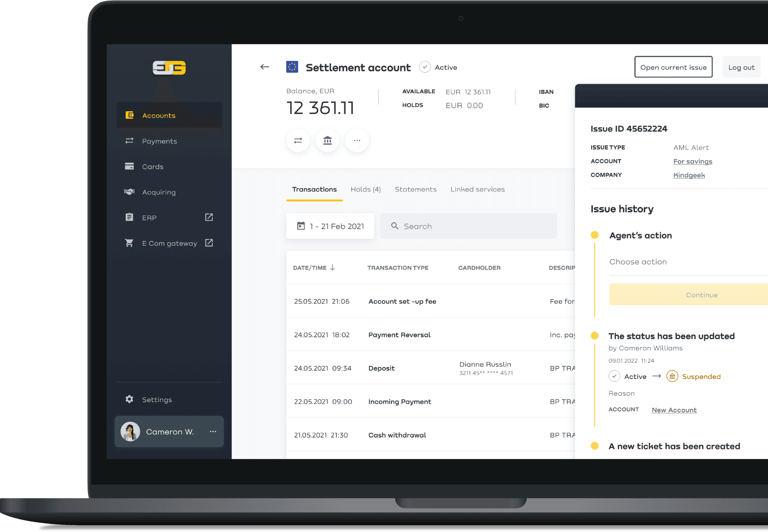Click the back arrow navigation icon

coord(265,66)
